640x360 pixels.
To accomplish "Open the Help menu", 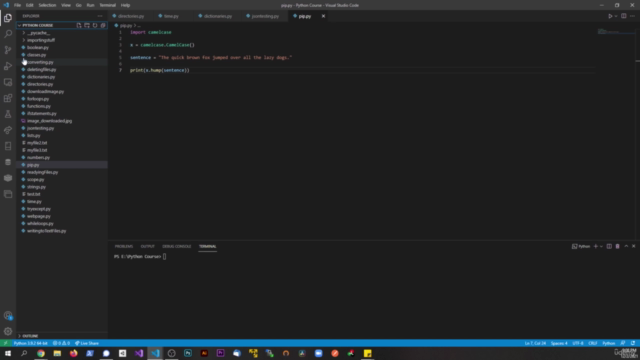I will (x=125, y=5).
